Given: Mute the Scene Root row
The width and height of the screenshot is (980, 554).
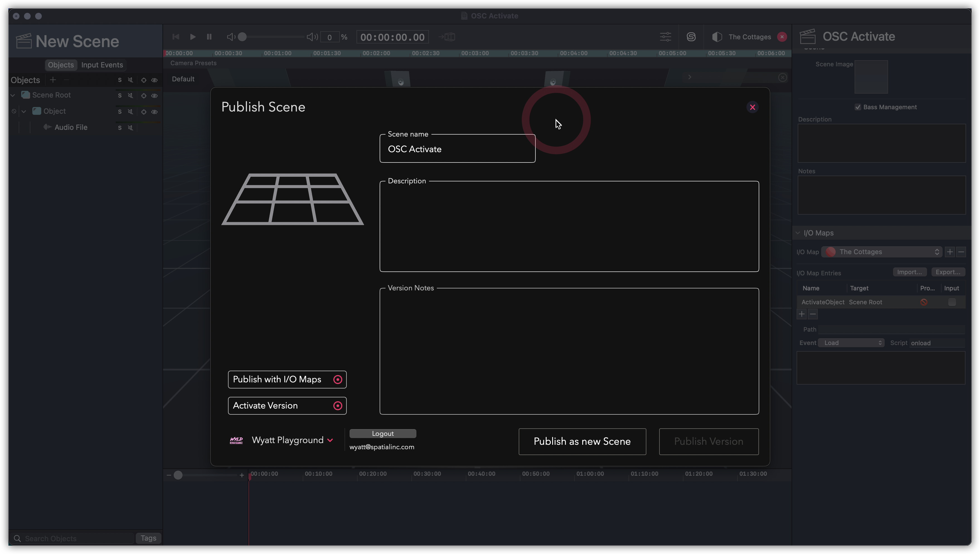Looking at the screenshot, I should 130,96.
